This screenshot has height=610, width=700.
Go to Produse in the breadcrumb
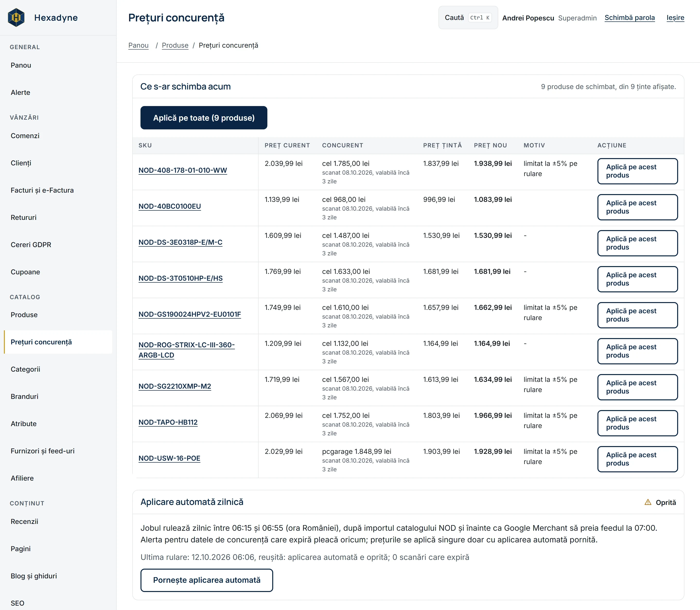coord(175,45)
